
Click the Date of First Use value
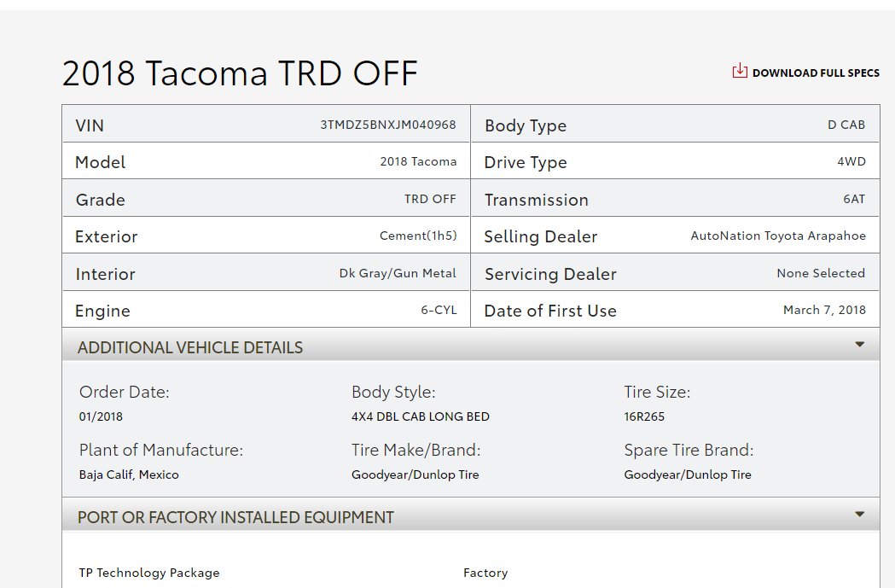(x=823, y=311)
